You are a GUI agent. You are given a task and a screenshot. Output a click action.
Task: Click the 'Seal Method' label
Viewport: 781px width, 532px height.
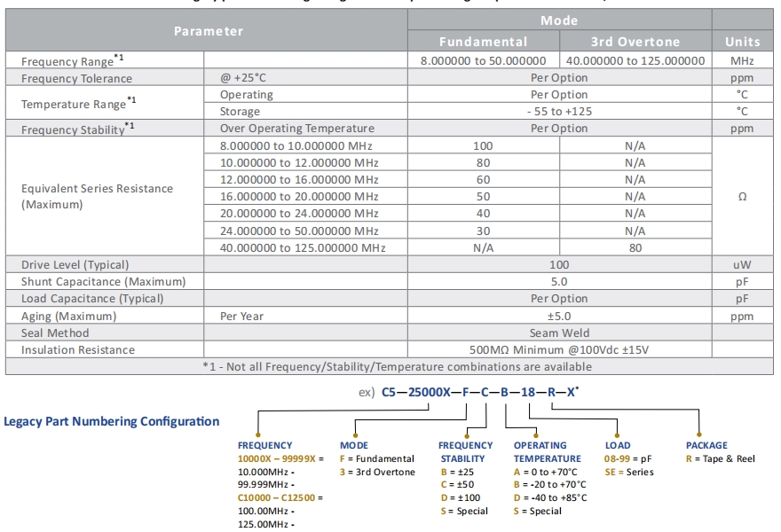point(55,332)
